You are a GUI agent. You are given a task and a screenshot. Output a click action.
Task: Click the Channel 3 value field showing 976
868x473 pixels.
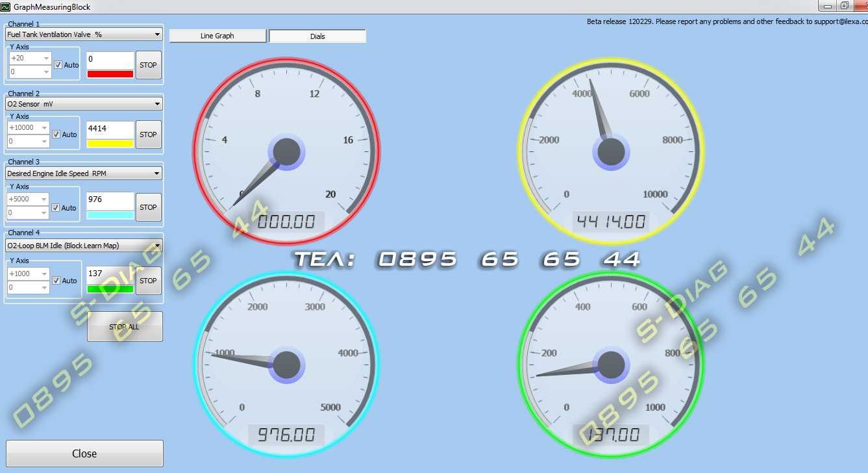[x=110, y=201]
